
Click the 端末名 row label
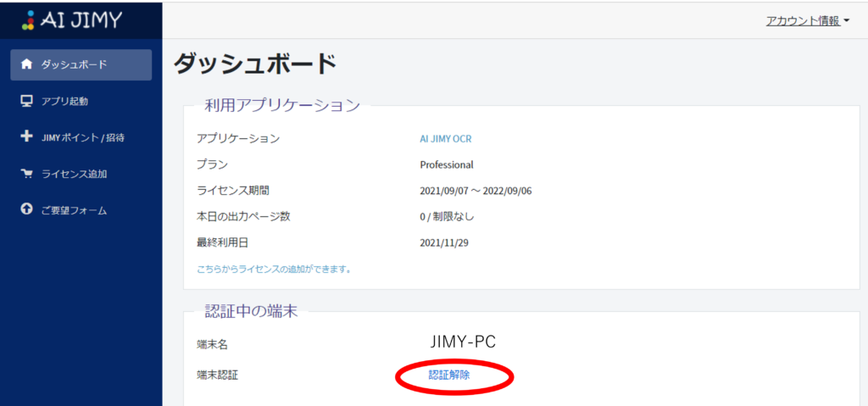(212, 344)
